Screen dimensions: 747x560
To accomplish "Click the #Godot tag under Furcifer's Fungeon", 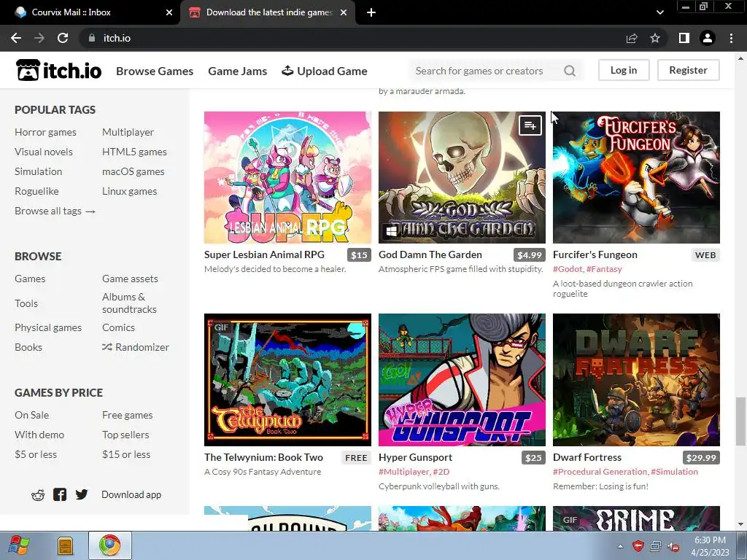I will 568,269.
